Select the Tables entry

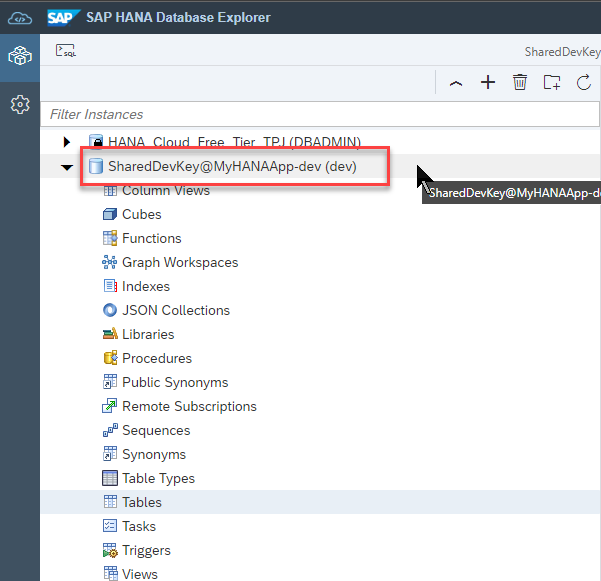[x=142, y=502]
